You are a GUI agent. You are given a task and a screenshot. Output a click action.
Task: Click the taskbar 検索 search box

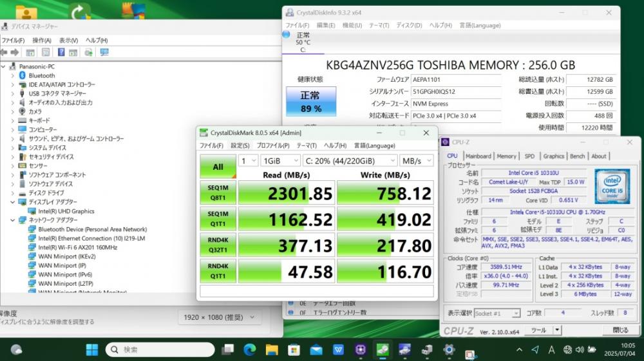[x=160, y=350]
